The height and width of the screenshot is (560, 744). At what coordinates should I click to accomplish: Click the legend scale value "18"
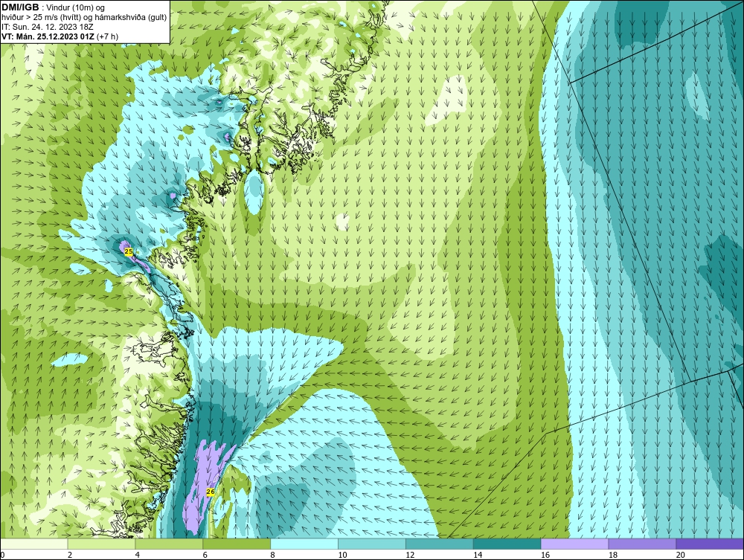coord(612,555)
